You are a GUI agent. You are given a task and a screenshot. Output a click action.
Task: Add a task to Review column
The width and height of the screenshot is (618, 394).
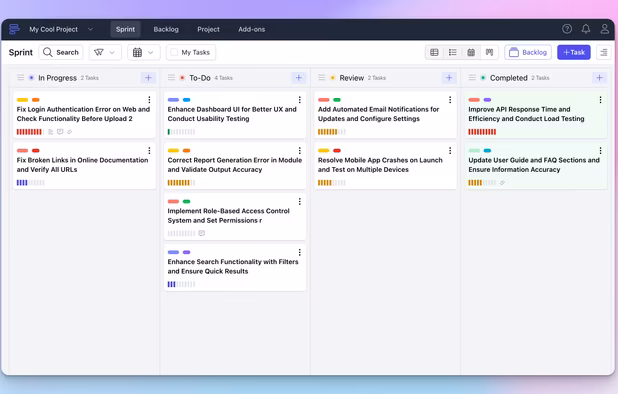pos(449,78)
